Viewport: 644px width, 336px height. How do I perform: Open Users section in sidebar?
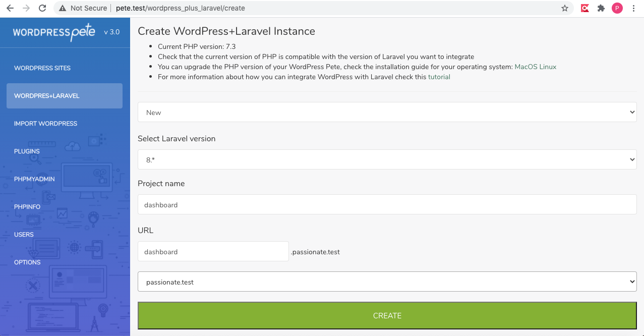pos(24,235)
